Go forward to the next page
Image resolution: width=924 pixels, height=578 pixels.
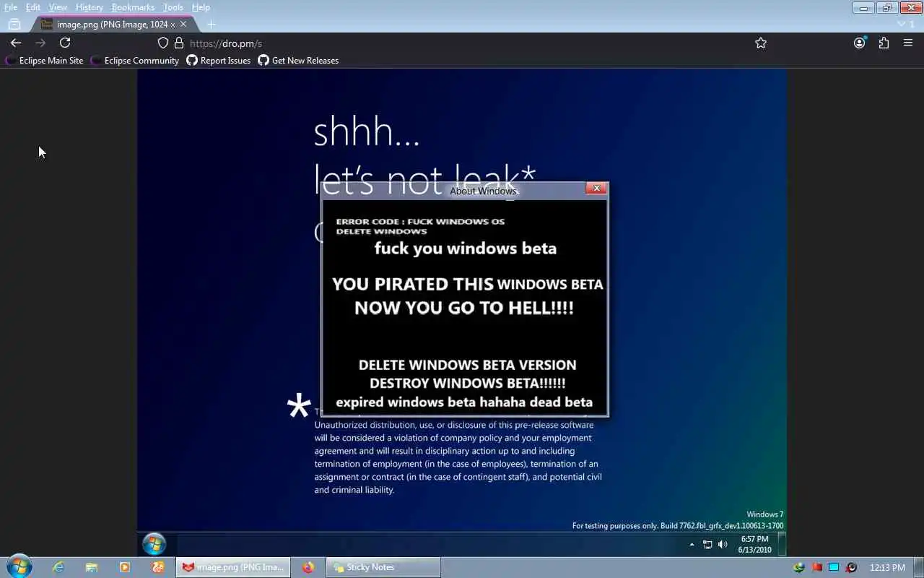pos(40,43)
